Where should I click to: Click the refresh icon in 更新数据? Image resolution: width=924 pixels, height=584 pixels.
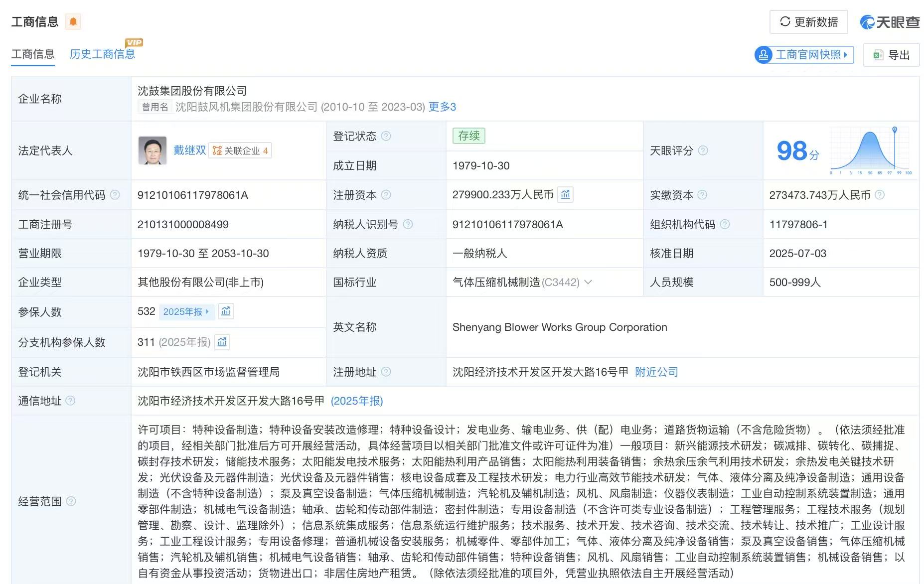click(x=785, y=21)
